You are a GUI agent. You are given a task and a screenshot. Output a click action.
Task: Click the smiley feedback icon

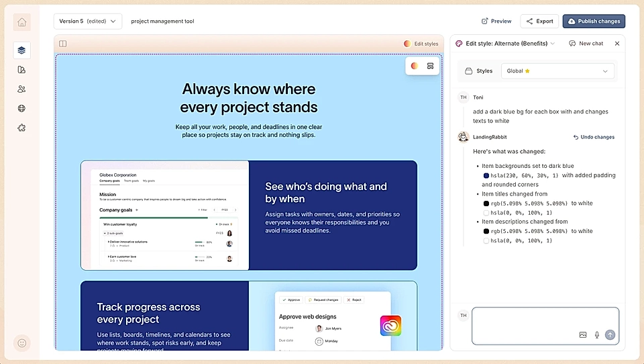(x=21, y=343)
